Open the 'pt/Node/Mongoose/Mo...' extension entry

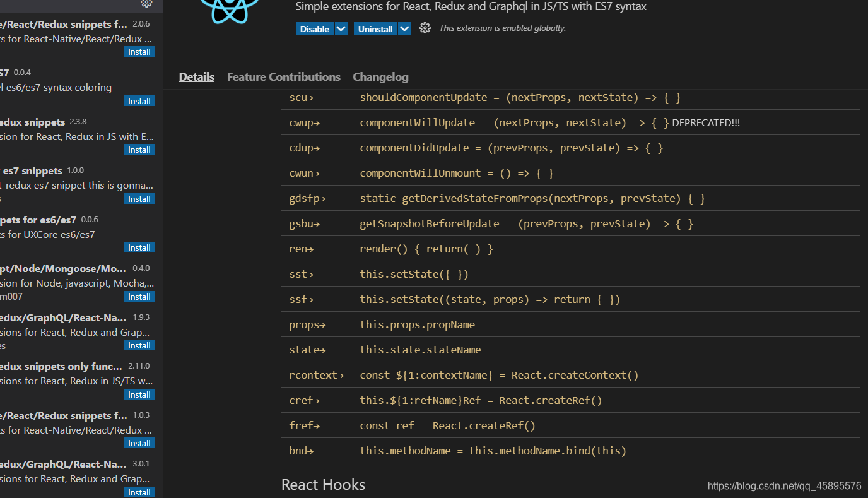[x=81, y=283]
